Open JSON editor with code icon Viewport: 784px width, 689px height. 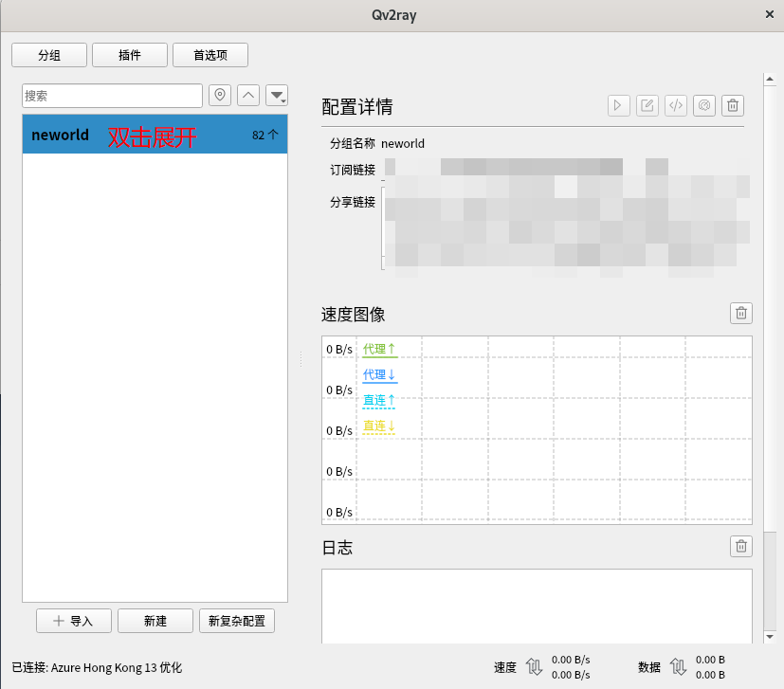[676, 105]
